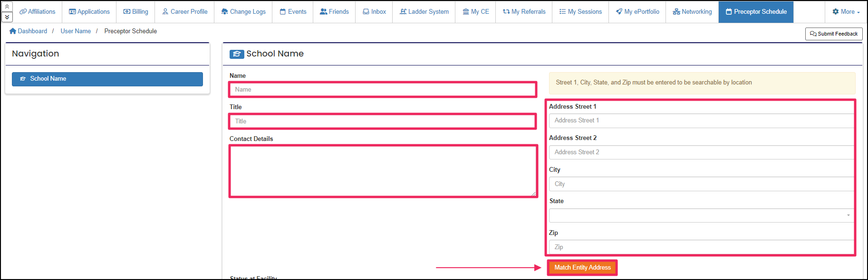Click the Address Street 2 field
The image size is (868, 280).
(x=702, y=152)
